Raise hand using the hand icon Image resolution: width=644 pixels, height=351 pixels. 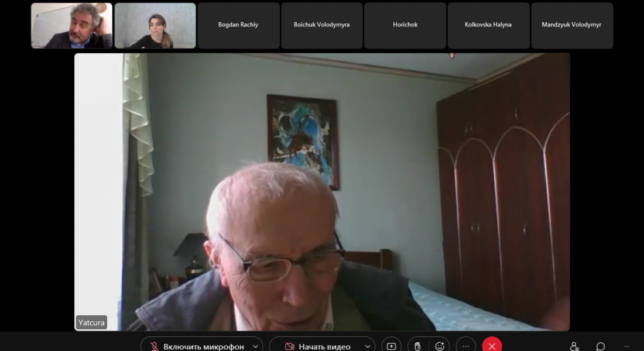coord(417,346)
